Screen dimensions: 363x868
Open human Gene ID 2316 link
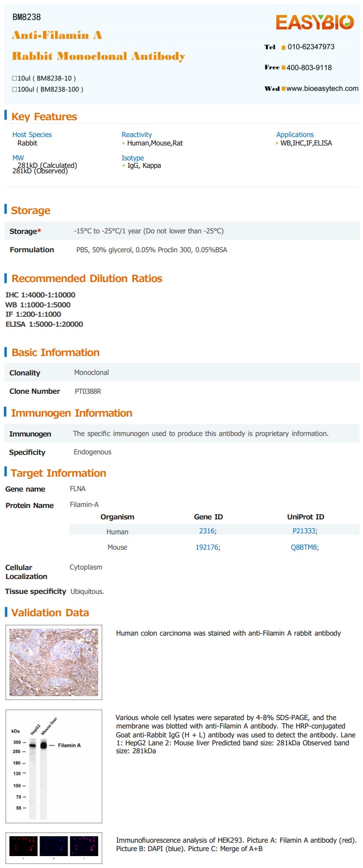[x=208, y=531]
